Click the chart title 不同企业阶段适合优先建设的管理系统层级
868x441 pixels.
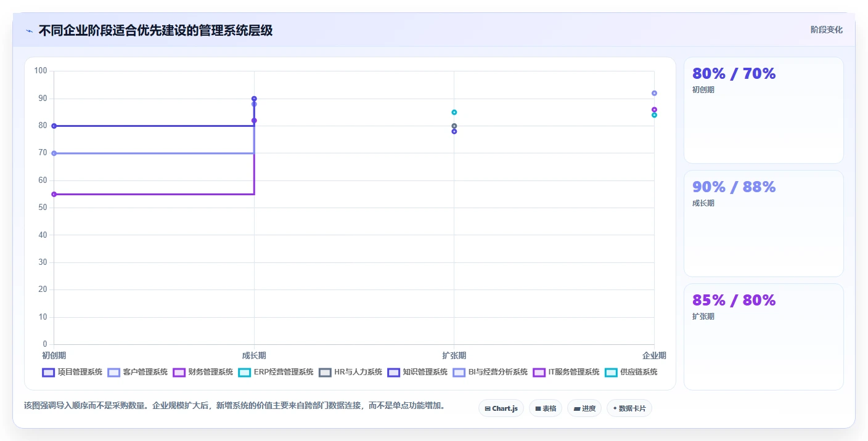[x=155, y=30]
